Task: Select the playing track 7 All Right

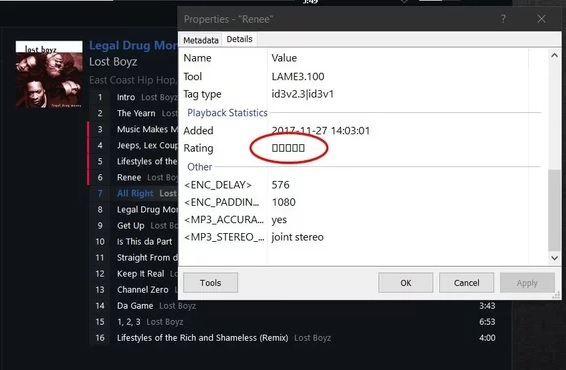Action: [134, 193]
